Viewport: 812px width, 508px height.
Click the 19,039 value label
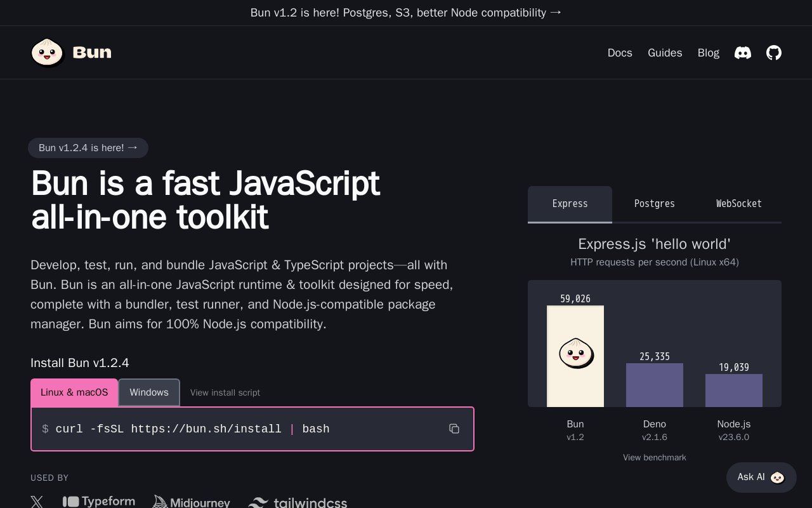coord(734,367)
